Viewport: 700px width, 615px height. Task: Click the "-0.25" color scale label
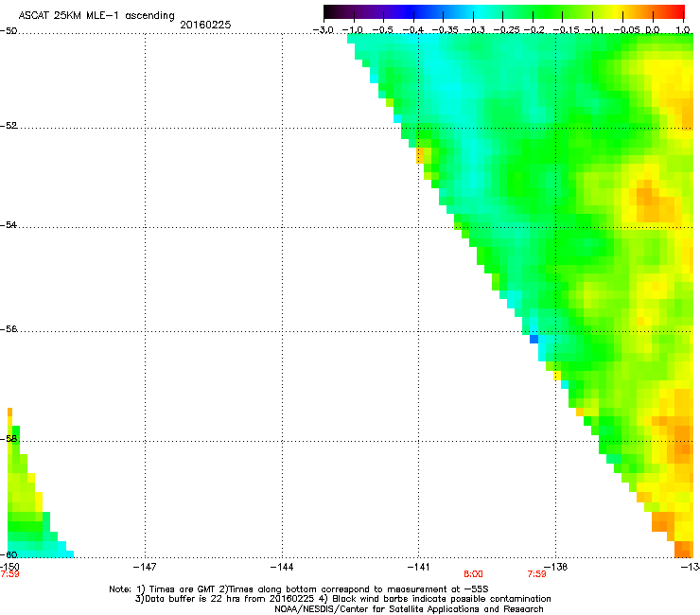click(x=507, y=30)
